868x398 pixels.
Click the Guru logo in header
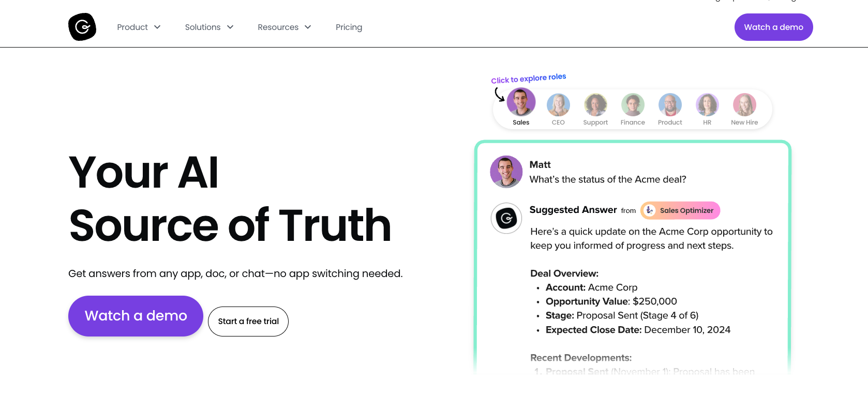pyautogui.click(x=82, y=27)
